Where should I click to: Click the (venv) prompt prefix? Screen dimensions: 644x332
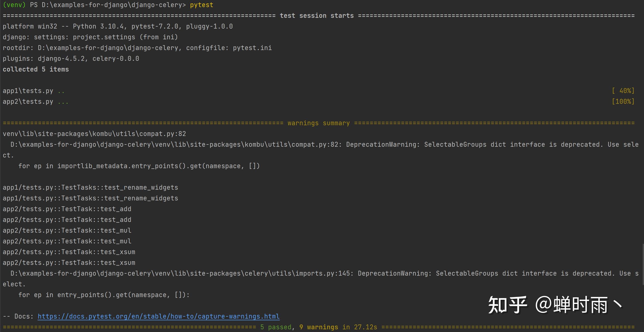(14, 5)
